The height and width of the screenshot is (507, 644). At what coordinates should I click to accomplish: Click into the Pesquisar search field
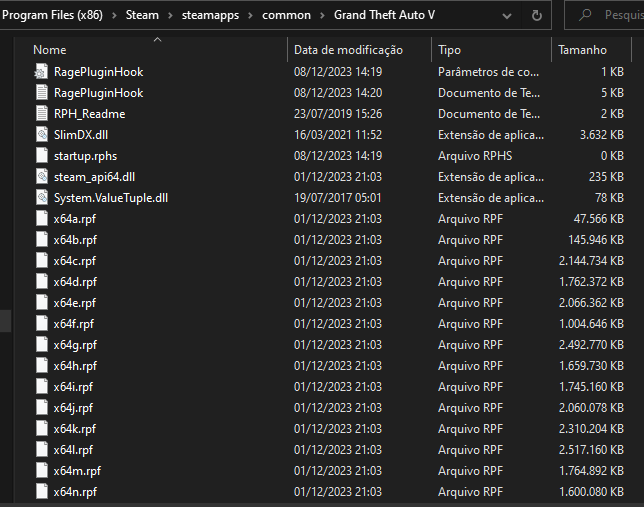click(622, 15)
